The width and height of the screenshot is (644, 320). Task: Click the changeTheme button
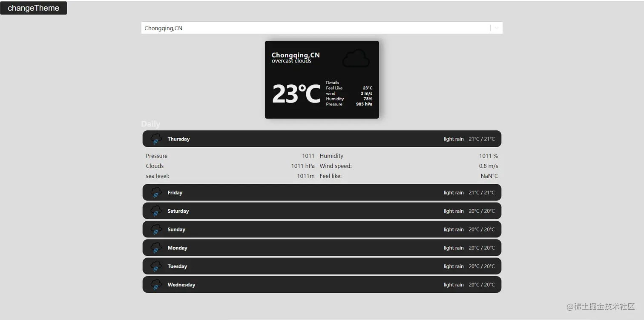click(x=33, y=8)
